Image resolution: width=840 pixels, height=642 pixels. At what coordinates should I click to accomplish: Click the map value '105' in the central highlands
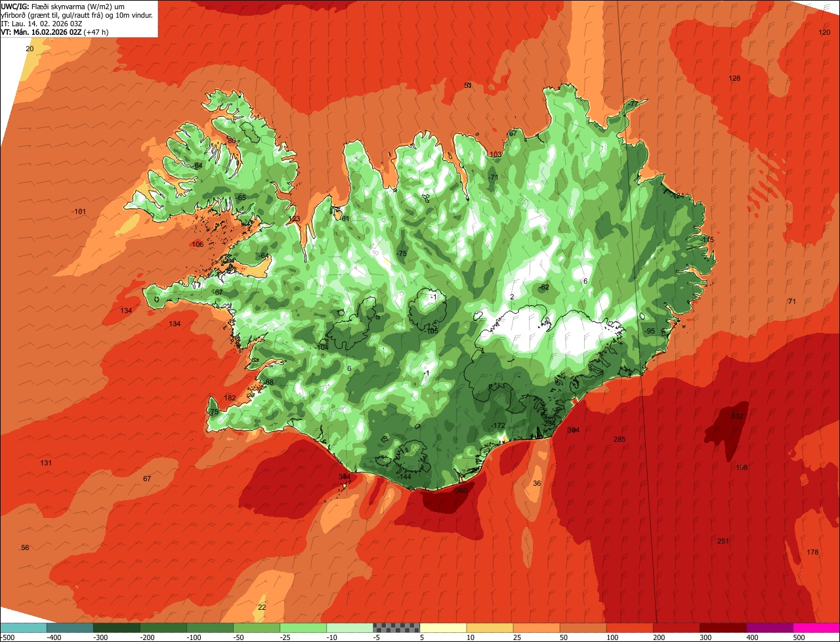click(x=432, y=331)
